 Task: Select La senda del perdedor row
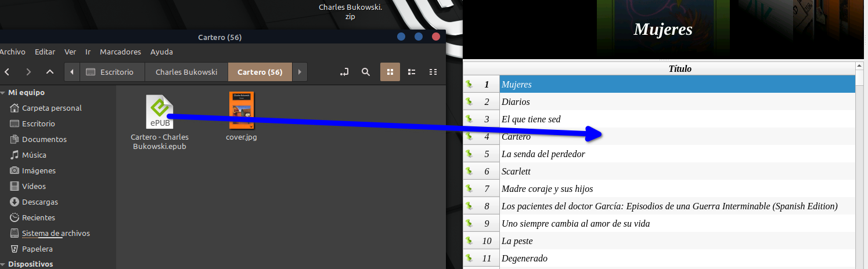pyautogui.click(x=678, y=154)
